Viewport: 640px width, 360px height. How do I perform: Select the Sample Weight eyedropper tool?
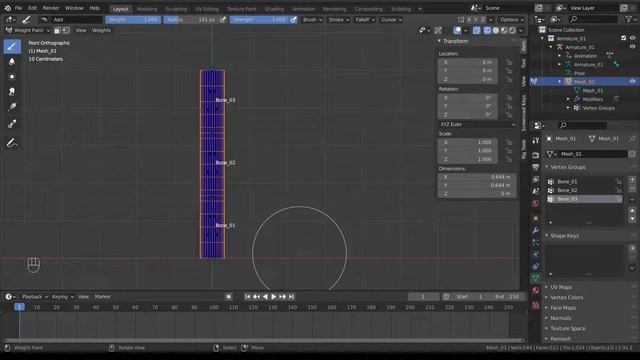12,124
